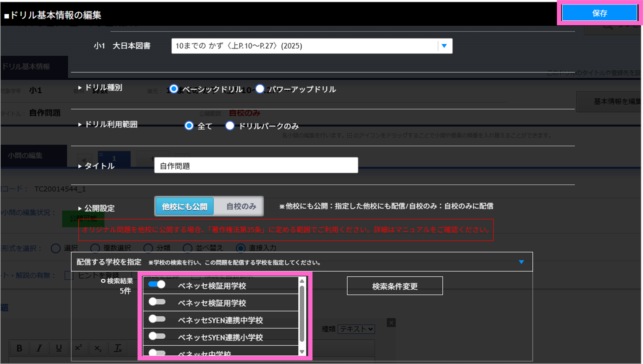Apply underline formatting in the text editor
The width and height of the screenshot is (643, 364).
[59, 348]
